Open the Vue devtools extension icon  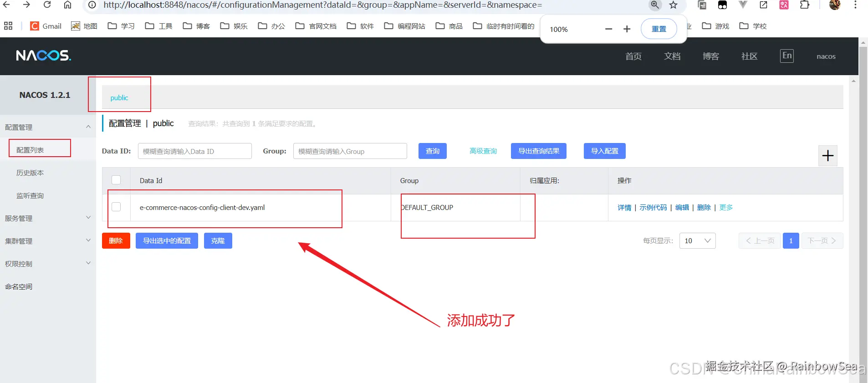(743, 5)
